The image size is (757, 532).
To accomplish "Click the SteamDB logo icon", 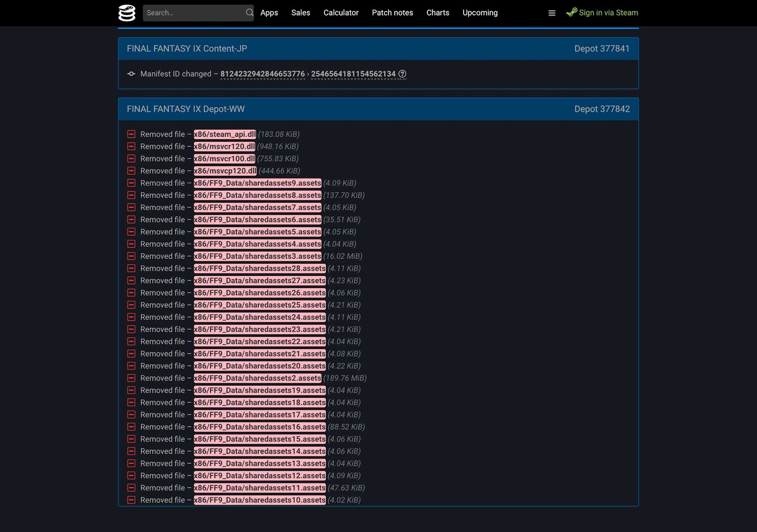I will coord(127,13).
